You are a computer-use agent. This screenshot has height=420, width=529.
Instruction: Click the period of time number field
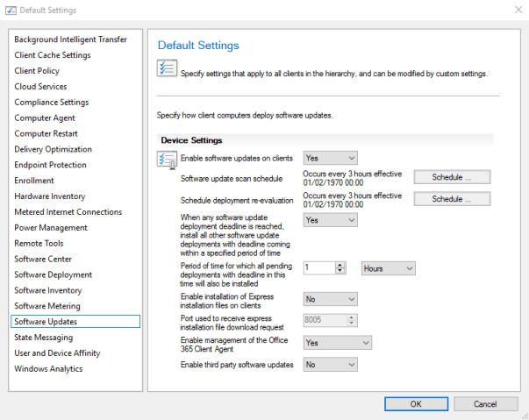tap(319, 268)
